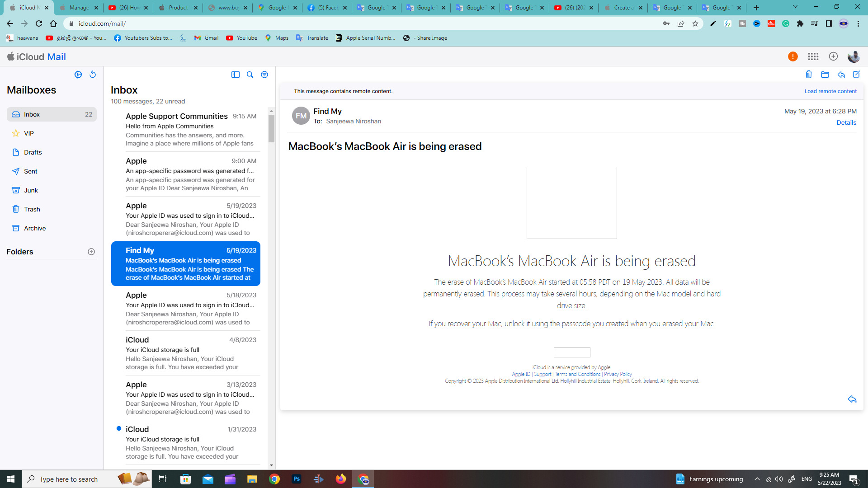
Task: Open the iCloud apps grid launcher
Action: tap(813, 56)
